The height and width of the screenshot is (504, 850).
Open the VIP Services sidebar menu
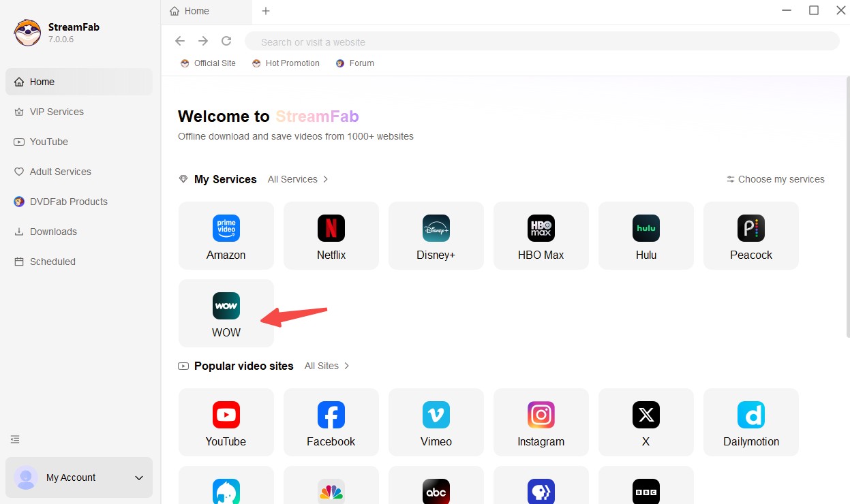coord(57,112)
